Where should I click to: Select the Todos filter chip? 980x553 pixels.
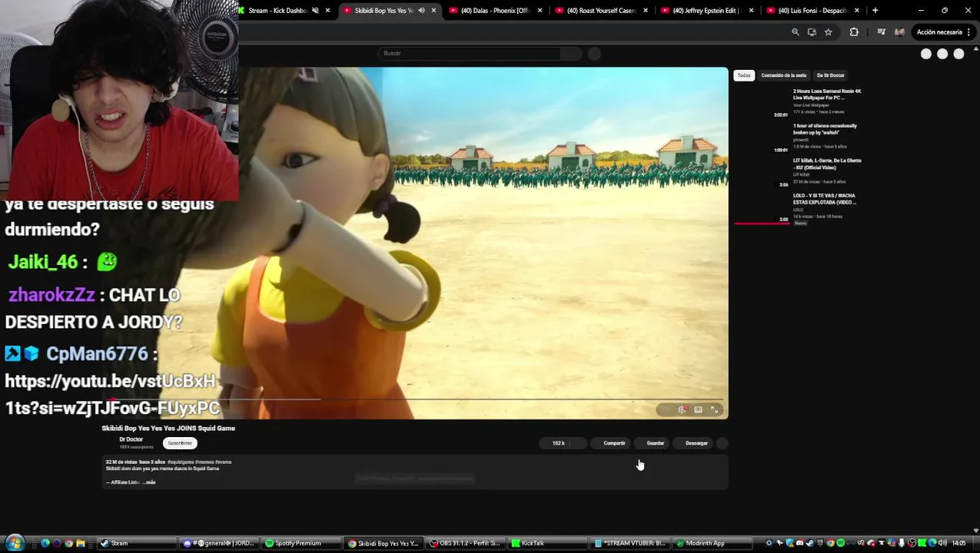(744, 75)
